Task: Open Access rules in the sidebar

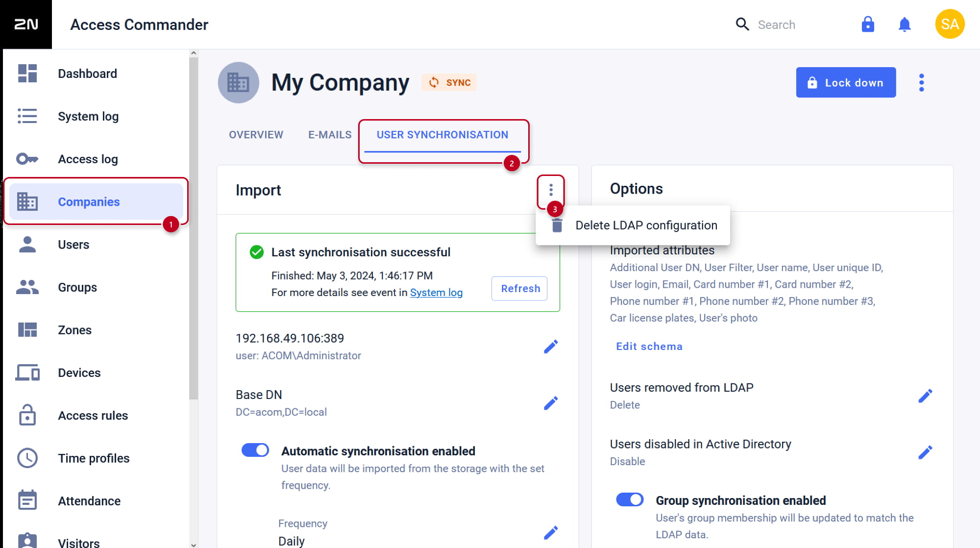Action: point(96,415)
